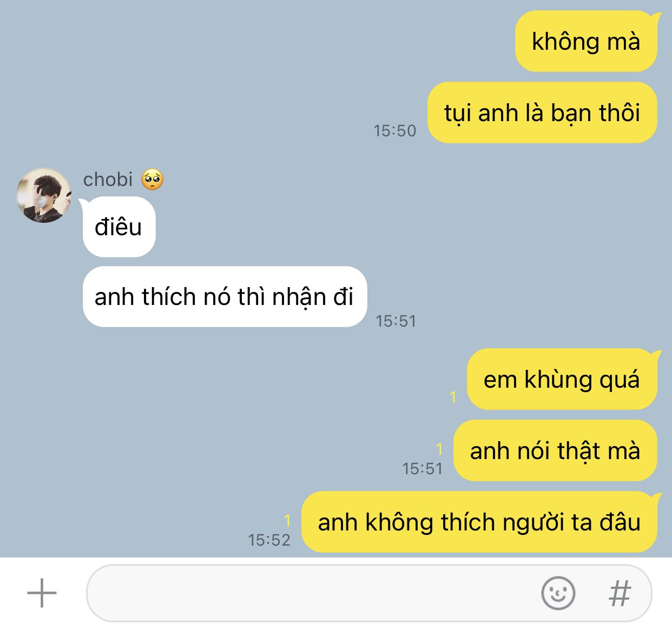This screenshot has height=644, width=672.
Task: Tap chobi's profile picture
Action: pyautogui.click(x=44, y=195)
